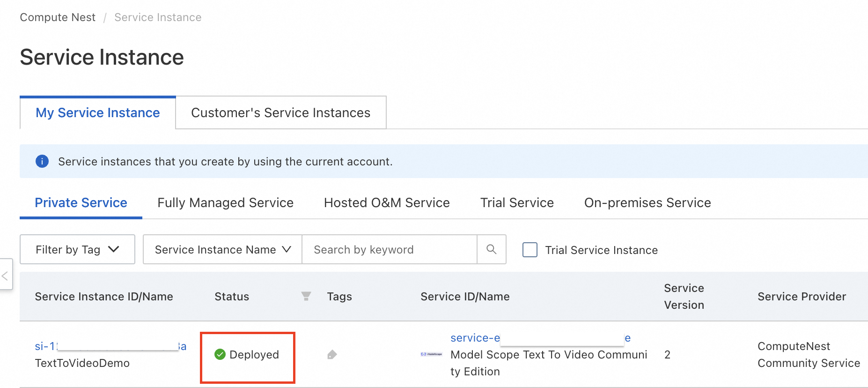Click the search magnifier icon
This screenshot has width=868, height=388.
(x=491, y=249)
